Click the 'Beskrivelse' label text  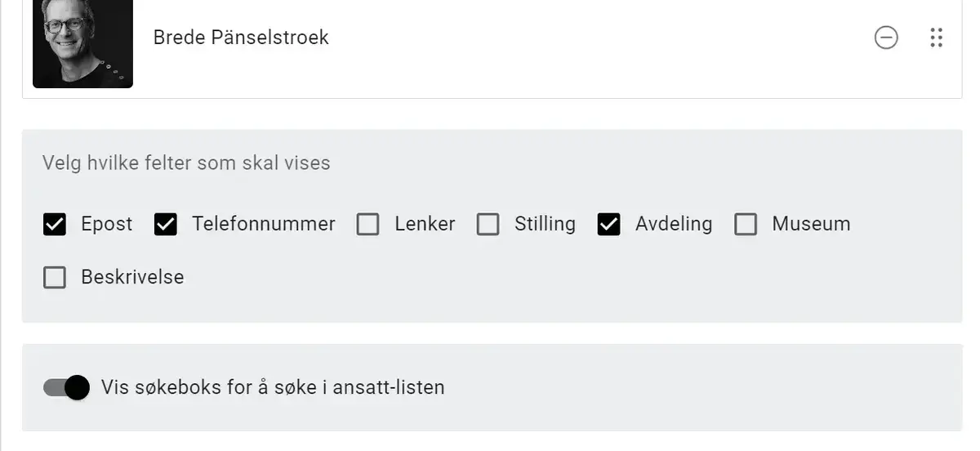point(132,278)
